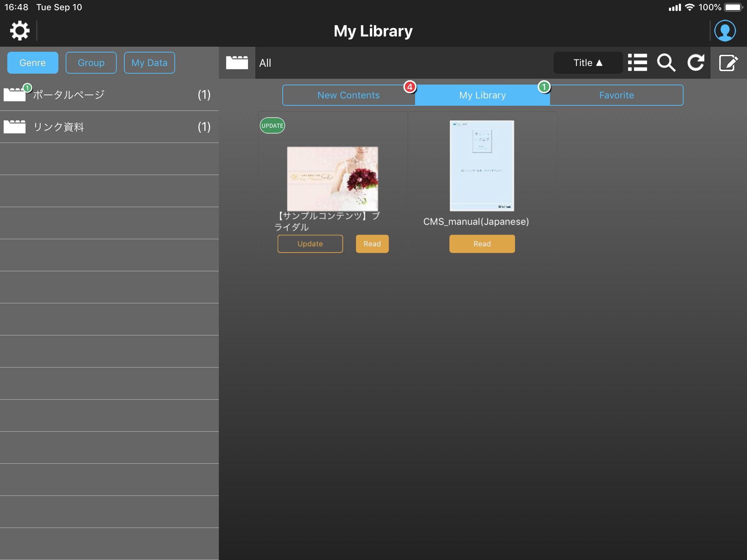747x560 pixels.
Task: Open the bridal bouquet thumbnail
Action: [x=332, y=179]
